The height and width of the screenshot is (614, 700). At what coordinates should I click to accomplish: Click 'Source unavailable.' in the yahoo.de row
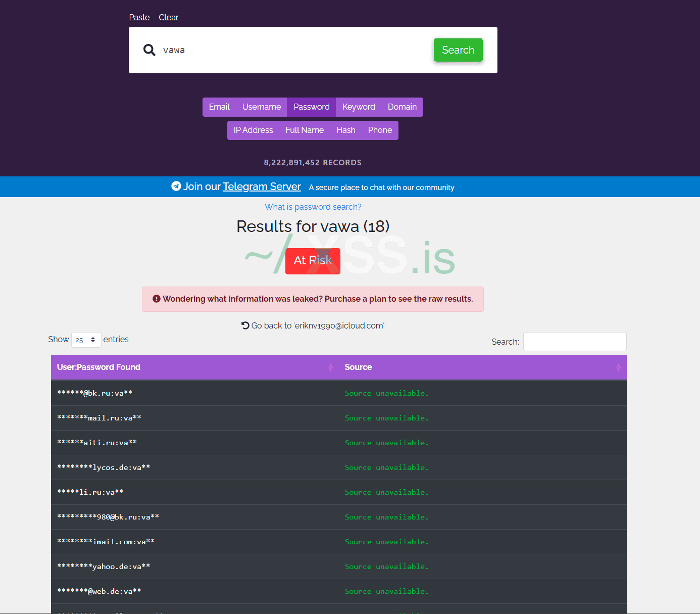pos(386,566)
